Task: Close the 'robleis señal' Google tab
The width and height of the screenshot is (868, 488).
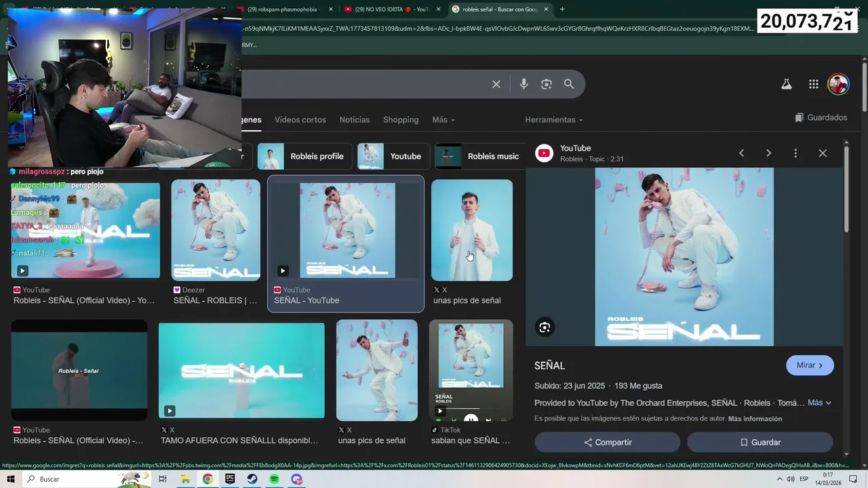Action: [546, 9]
